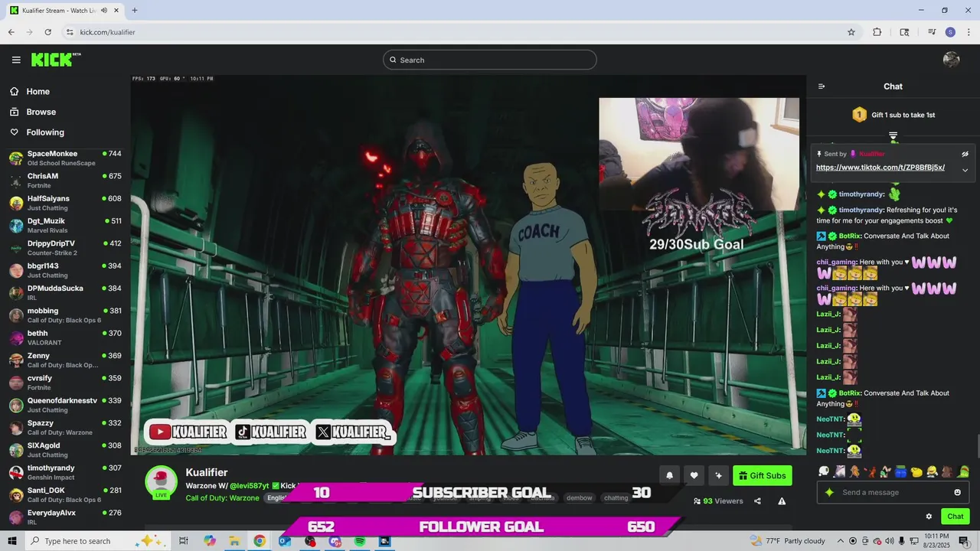The height and width of the screenshot is (551, 980).
Task: Click the green Chat send button
Action: [955, 517]
